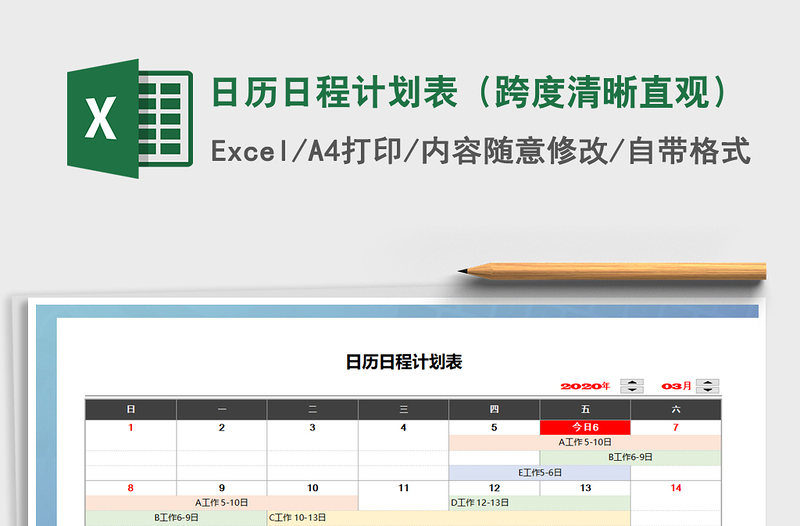The image size is (800, 526).
Task: Select the 2020年 year value
Action: (585, 386)
